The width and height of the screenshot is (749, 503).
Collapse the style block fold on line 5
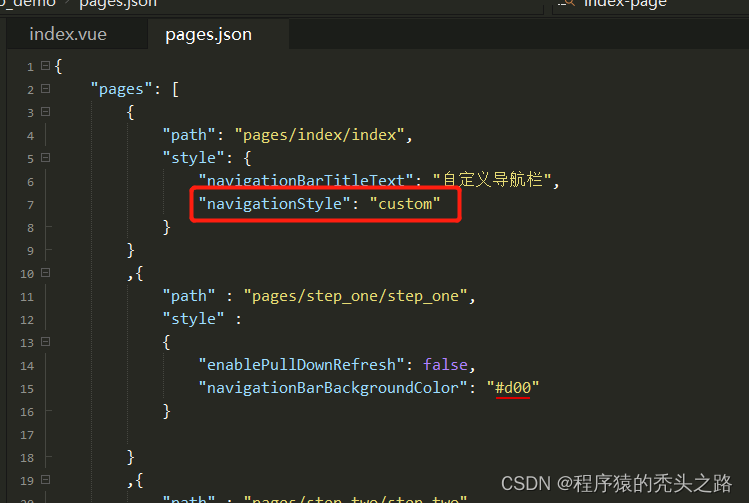(x=45, y=158)
